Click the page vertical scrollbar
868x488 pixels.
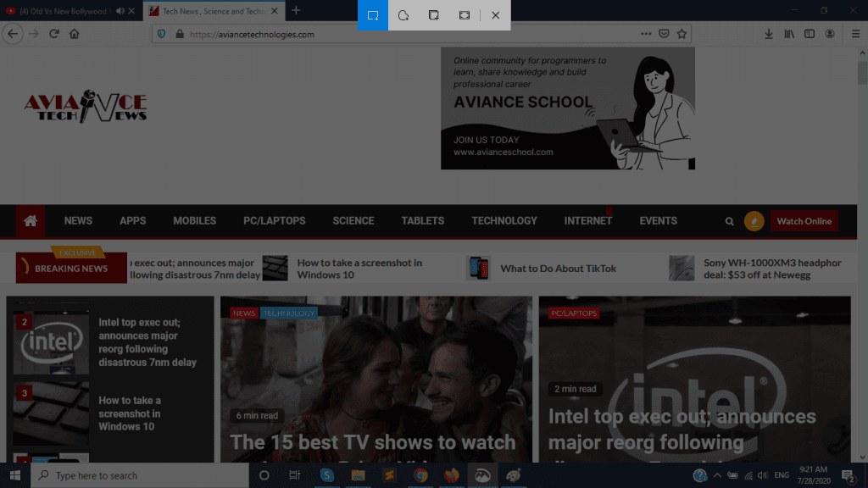click(862, 254)
